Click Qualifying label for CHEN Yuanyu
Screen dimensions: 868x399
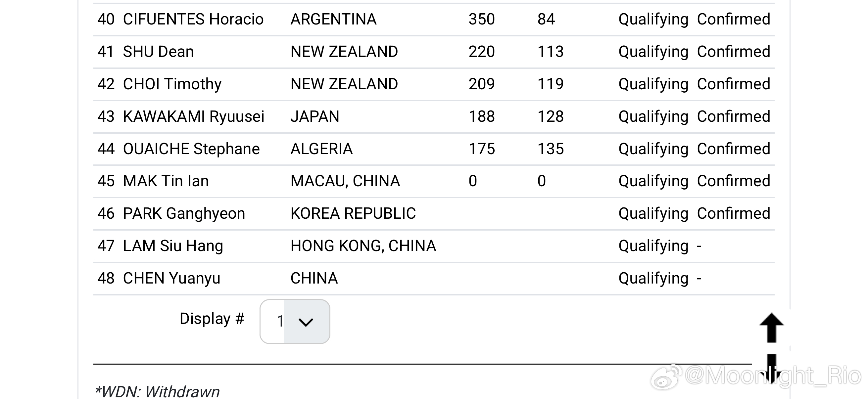click(x=653, y=279)
